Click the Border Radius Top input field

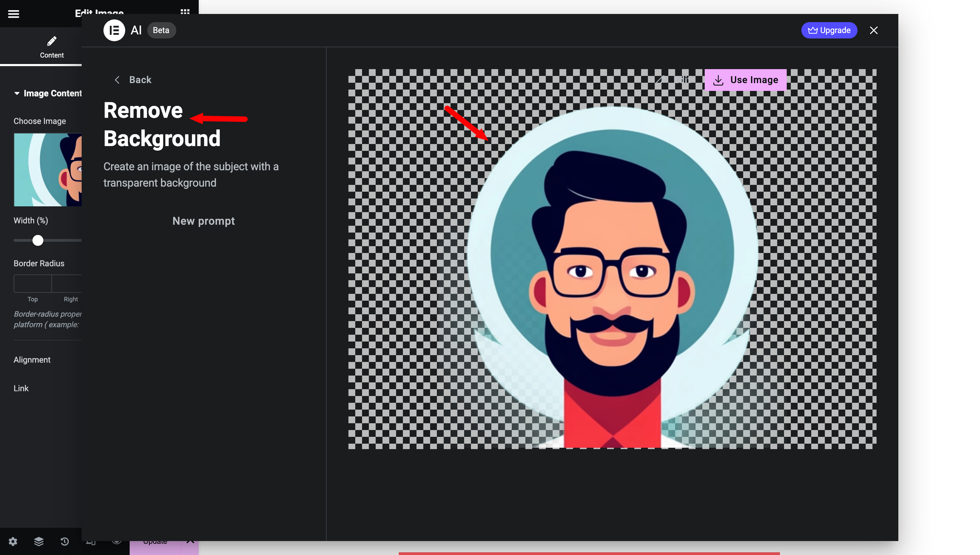[32, 284]
